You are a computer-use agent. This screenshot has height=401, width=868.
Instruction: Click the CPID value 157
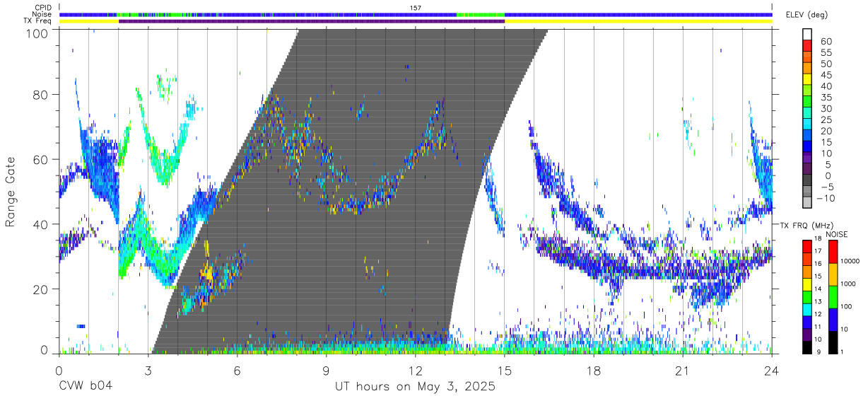click(416, 8)
